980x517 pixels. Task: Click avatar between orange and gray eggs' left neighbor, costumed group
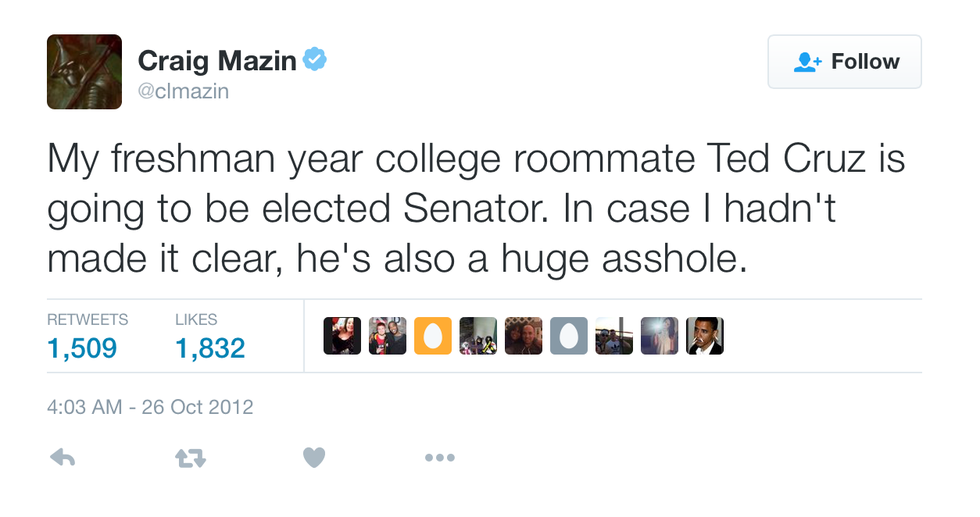coord(478,336)
